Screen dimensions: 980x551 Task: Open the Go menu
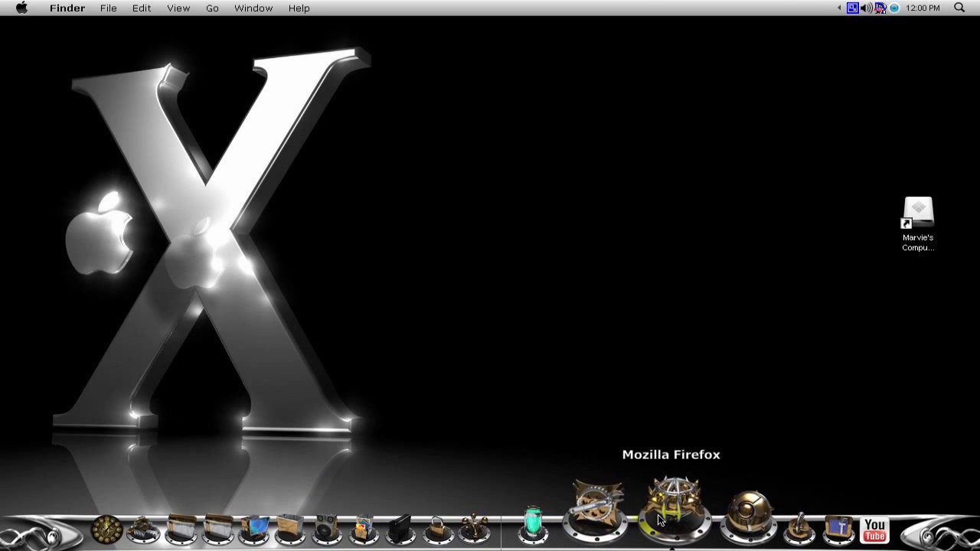212,8
